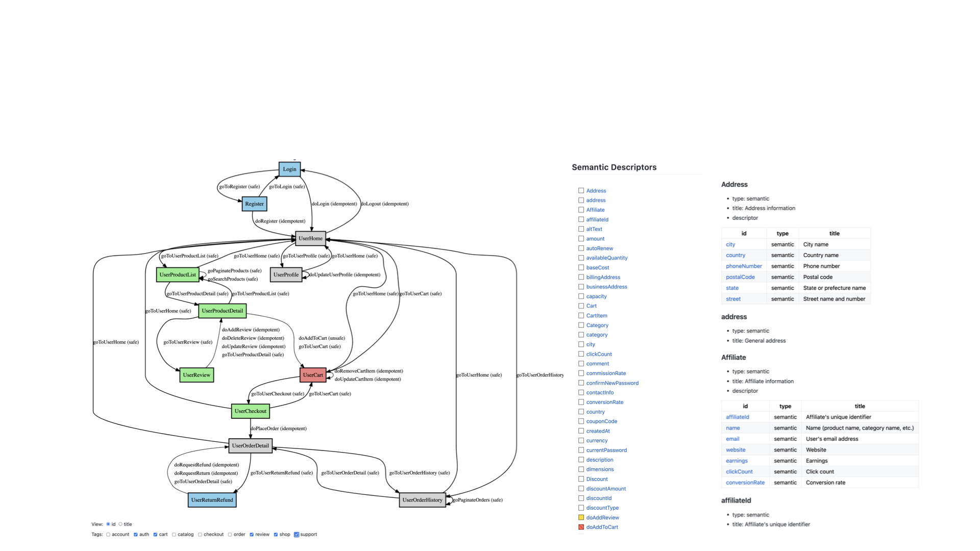Enable the checkout tag checkbox
The image size is (980, 551).
click(200, 535)
